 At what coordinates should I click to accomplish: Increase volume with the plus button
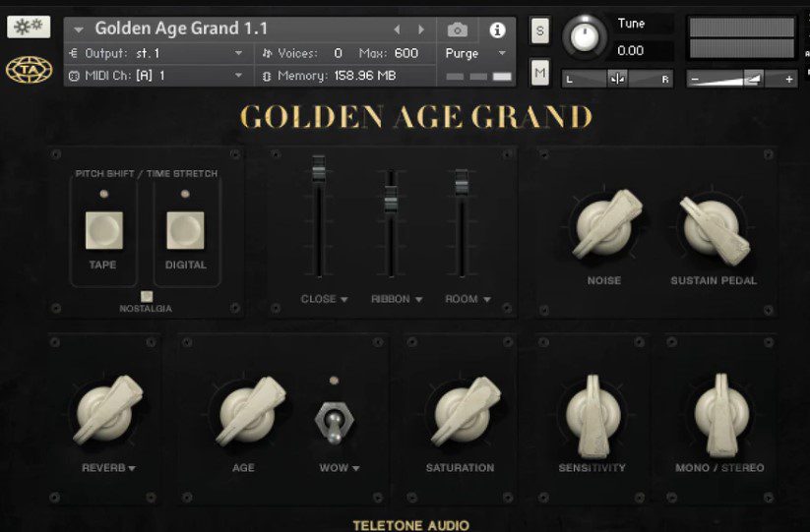(x=788, y=80)
